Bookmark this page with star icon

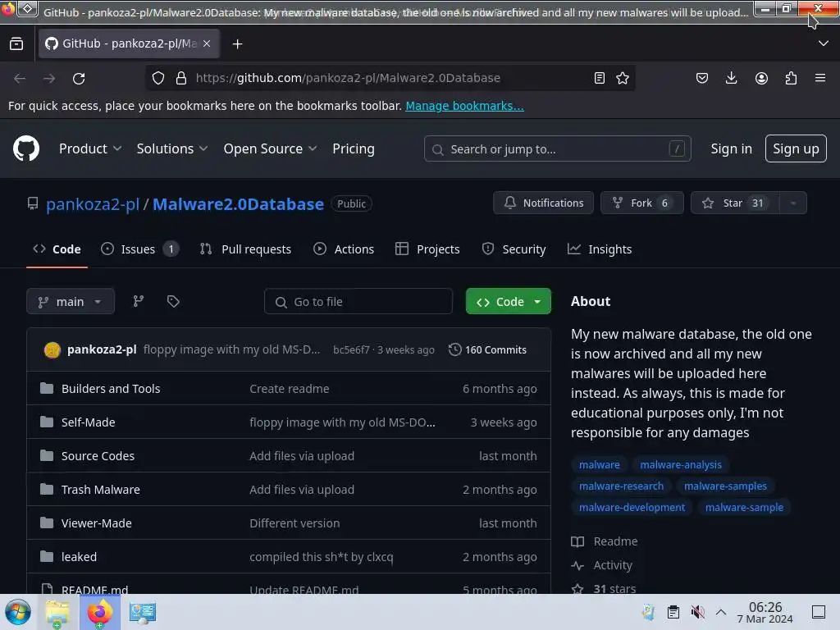point(623,78)
